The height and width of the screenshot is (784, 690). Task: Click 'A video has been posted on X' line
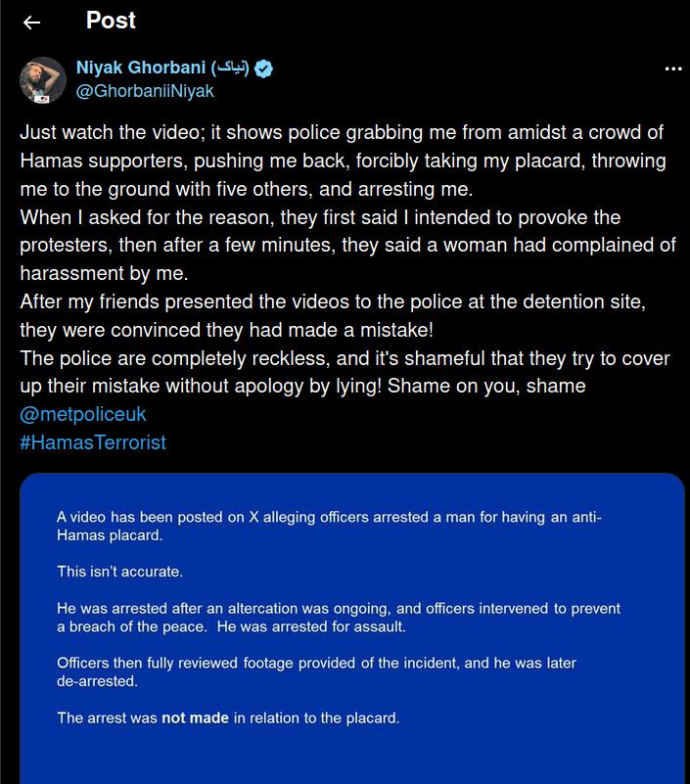(156, 517)
